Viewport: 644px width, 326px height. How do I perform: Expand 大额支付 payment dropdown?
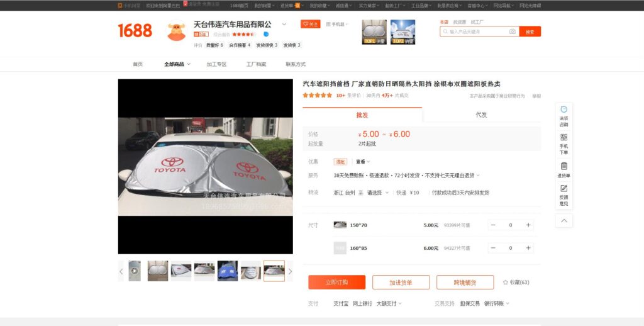pos(389,303)
